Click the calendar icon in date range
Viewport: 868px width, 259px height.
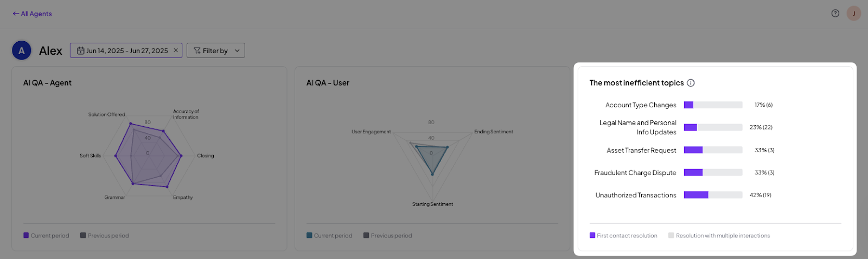click(80, 50)
